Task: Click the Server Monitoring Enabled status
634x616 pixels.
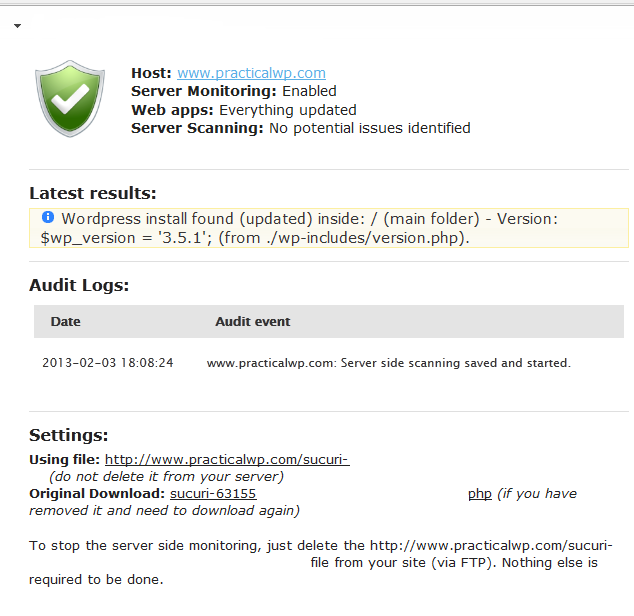Action: (234, 91)
